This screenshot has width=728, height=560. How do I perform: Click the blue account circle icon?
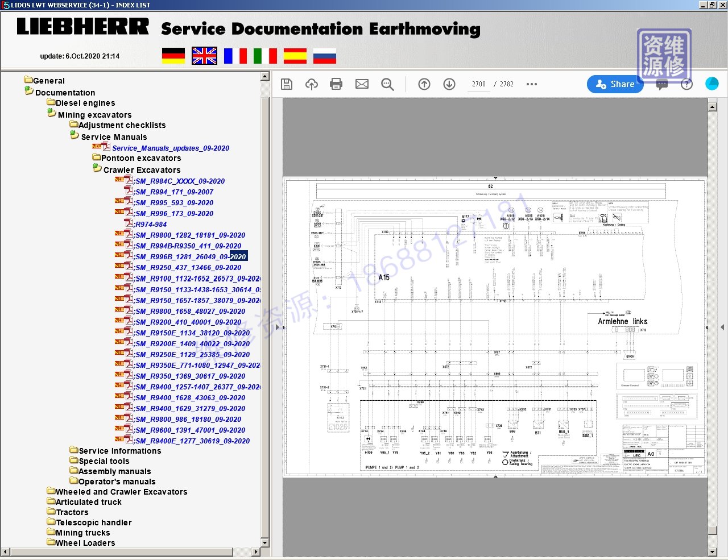(712, 84)
